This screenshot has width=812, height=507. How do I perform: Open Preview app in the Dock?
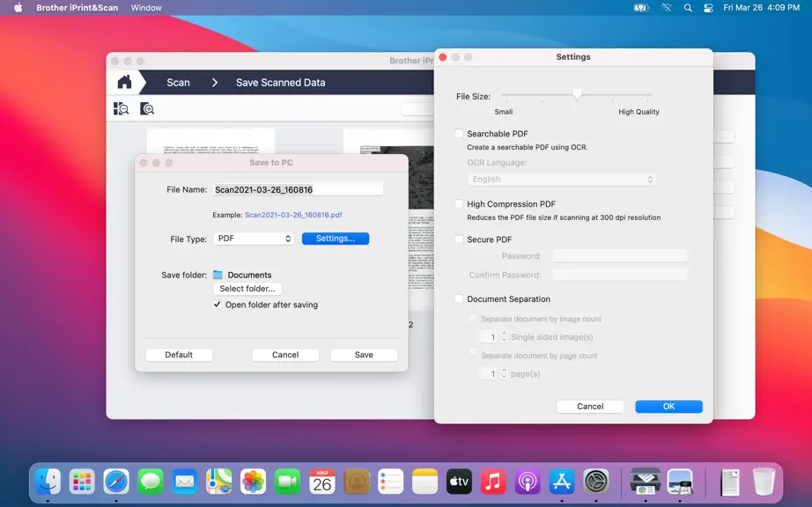680,481
